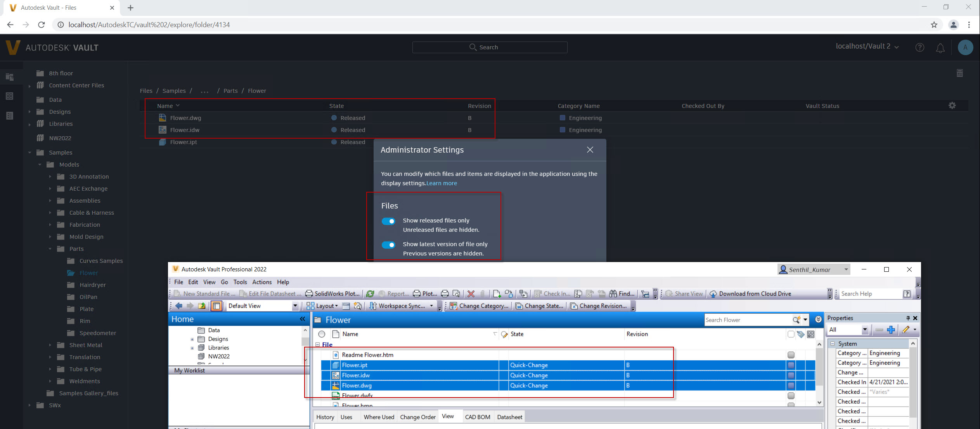The height and width of the screenshot is (429, 980).
Task: Click the notifications bell icon
Action: click(x=940, y=48)
